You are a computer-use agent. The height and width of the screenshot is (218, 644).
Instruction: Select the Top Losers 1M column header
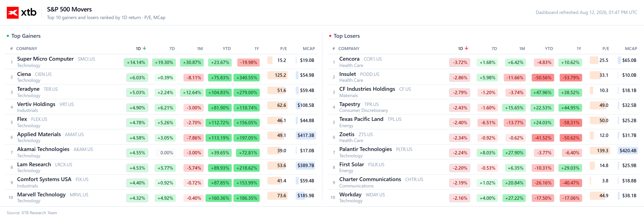[x=522, y=49]
